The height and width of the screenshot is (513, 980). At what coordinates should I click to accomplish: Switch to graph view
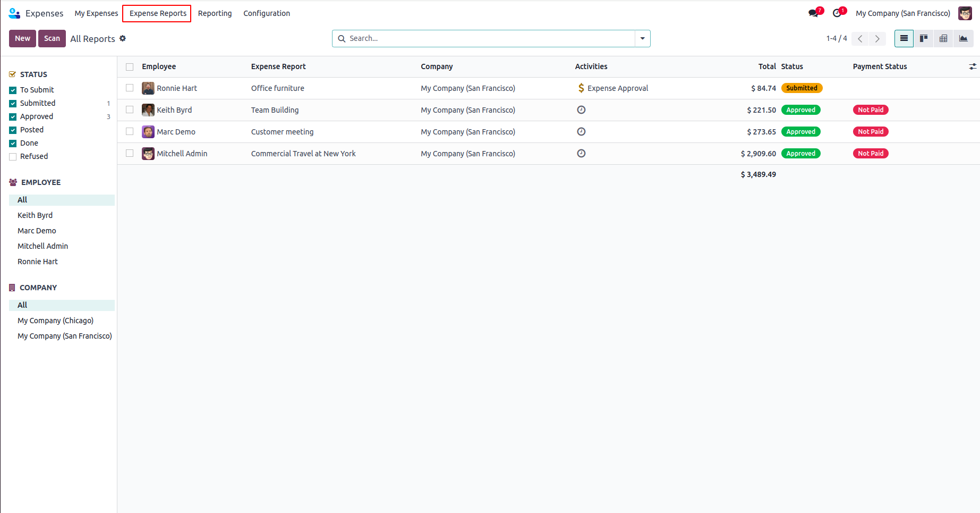pos(963,38)
